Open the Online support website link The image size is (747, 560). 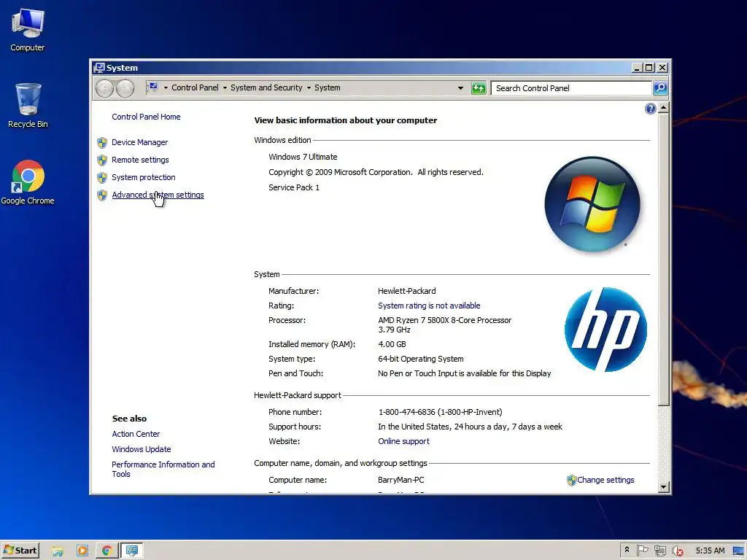point(403,441)
